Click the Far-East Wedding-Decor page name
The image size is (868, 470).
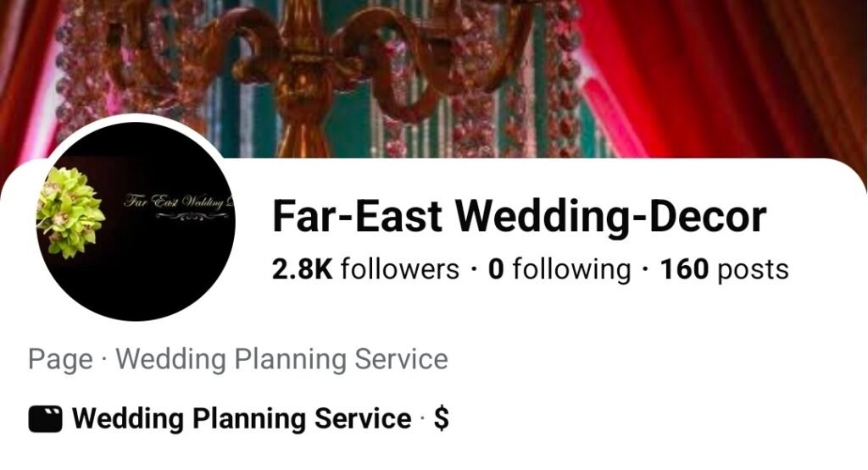click(520, 216)
